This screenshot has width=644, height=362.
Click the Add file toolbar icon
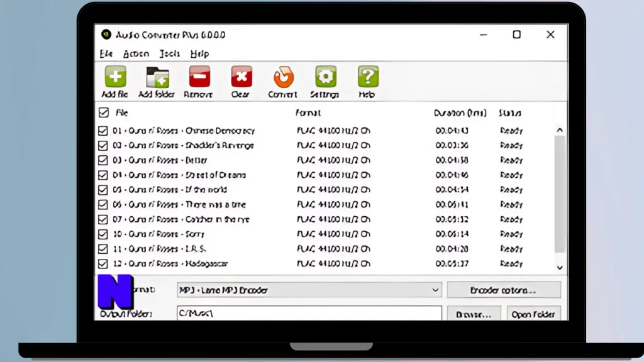pyautogui.click(x=116, y=77)
